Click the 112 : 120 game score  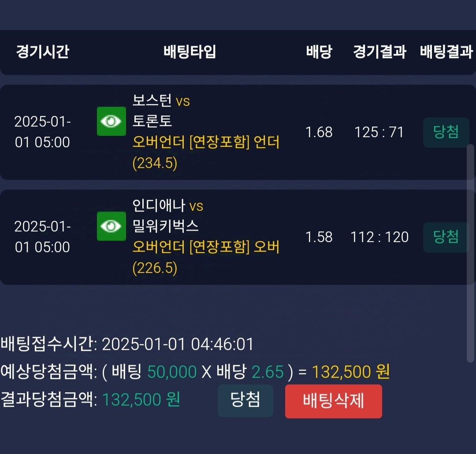[379, 237]
